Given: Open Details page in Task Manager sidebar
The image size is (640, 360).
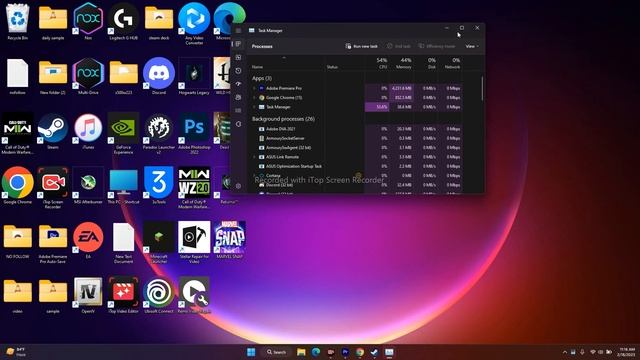Looking at the screenshot, I should (x=238, y=111).
